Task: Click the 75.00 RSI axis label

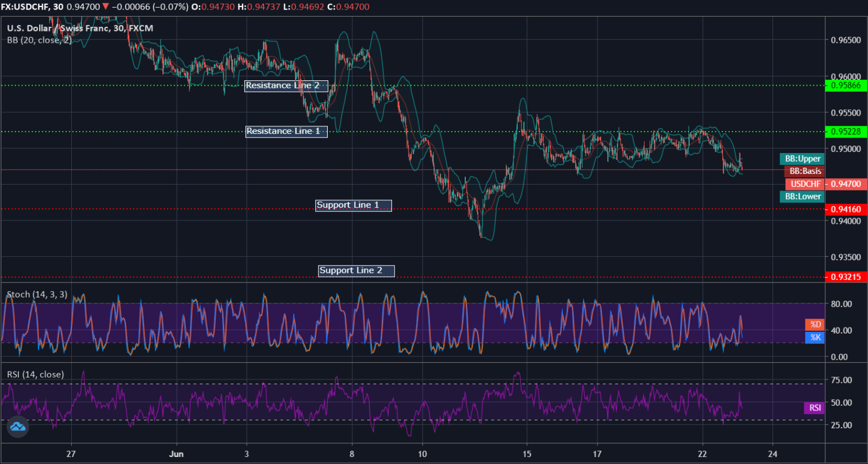Action: pyautogui.click(x=841, y=380)
